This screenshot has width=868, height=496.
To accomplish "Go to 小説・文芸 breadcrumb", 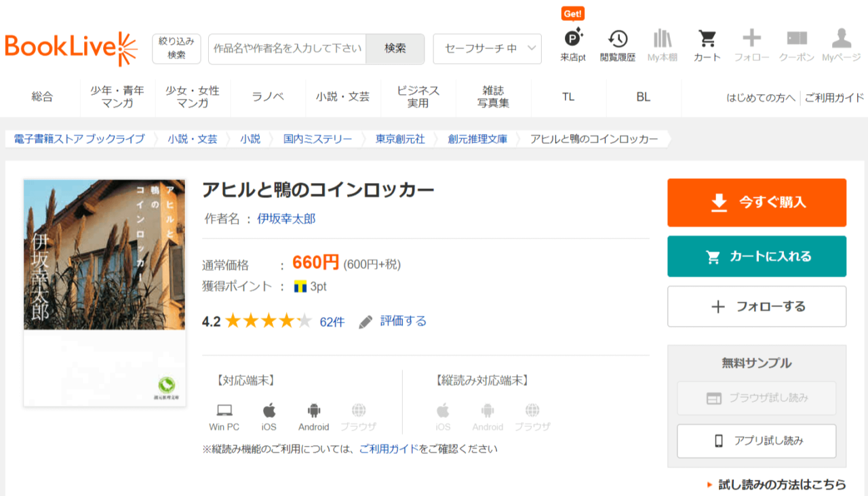I will click(x=193, y=139).
